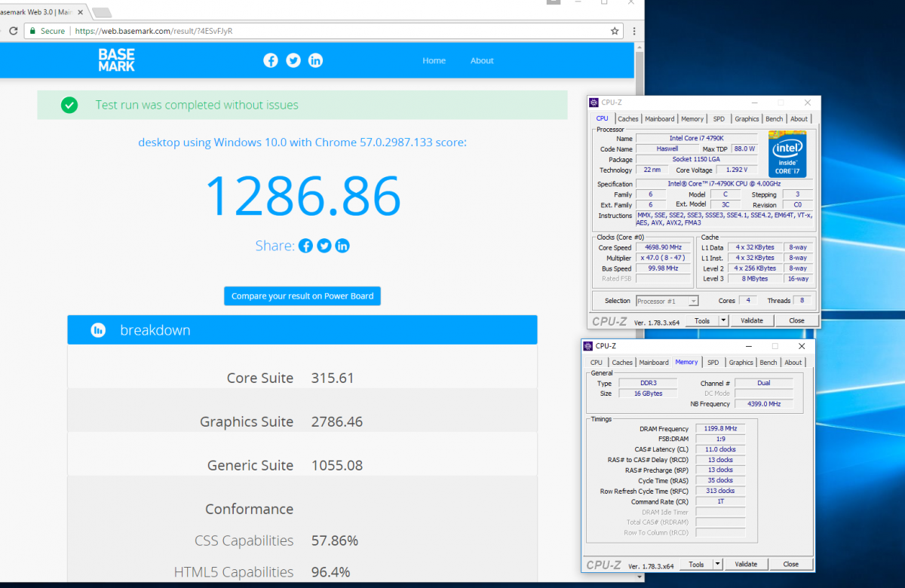
Task: Expand Tools arrow in lower CPU-Z window
Action: pyautogui.click(x=717, y=564)
